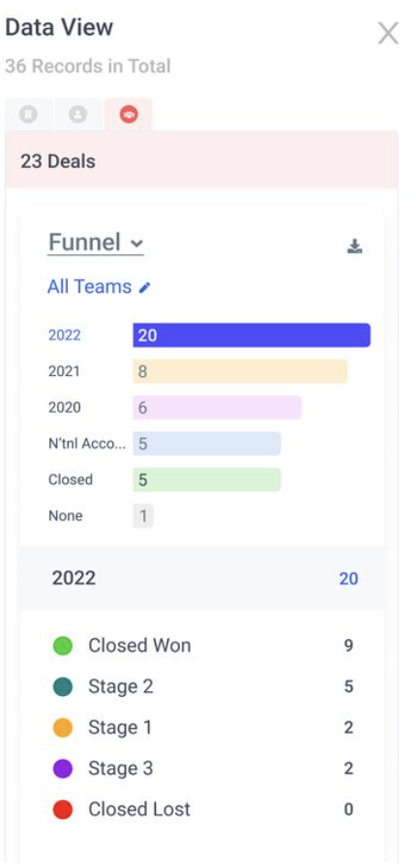This screenshot has width=416, height=868.
Task: Select the 2022 blue bar
Action: click(x=252, y=334)
